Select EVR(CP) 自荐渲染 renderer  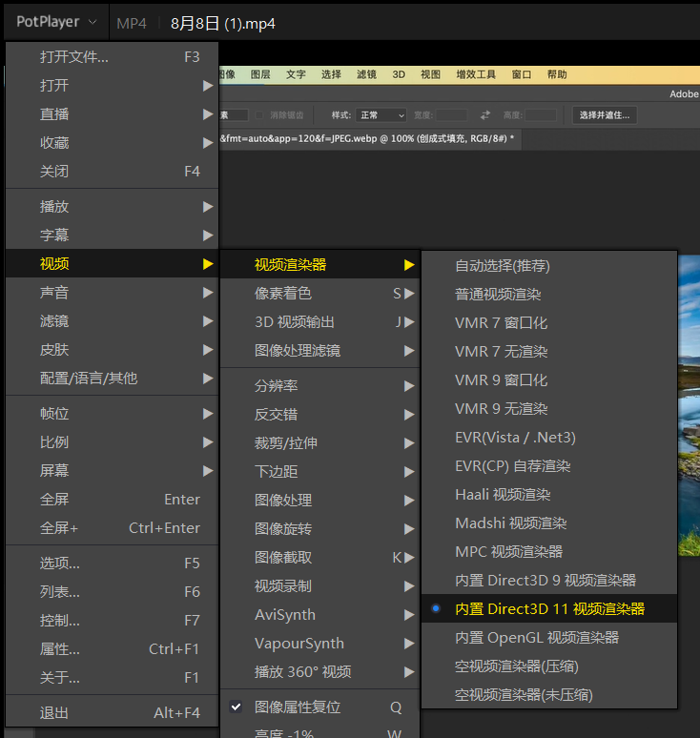pyautogui.click(x=549, y=466)
